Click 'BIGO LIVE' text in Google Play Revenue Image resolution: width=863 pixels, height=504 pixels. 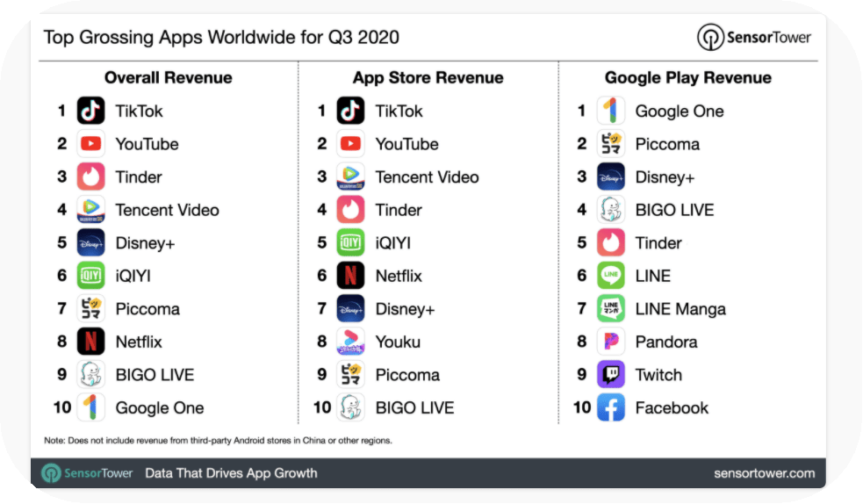coord(675,210)
